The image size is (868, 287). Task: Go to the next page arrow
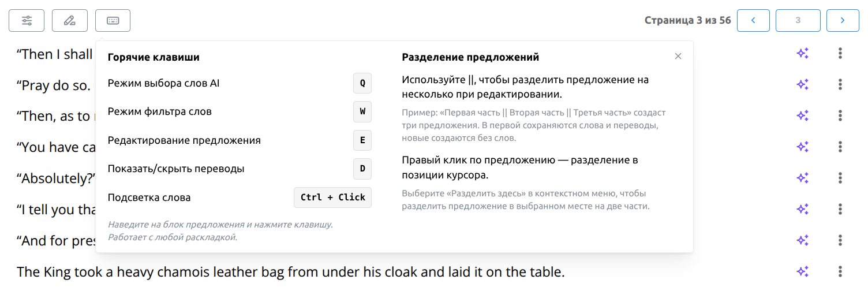point(843,21)
